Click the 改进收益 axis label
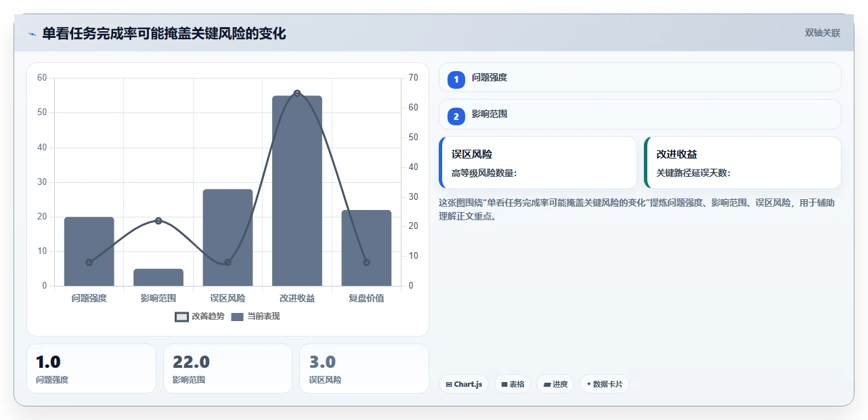This screenshot has height=420, width=868. click(x=297, y=298)
